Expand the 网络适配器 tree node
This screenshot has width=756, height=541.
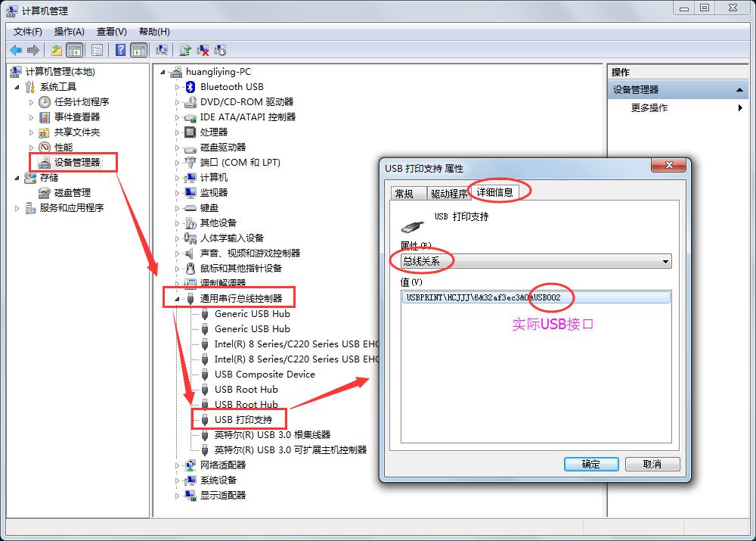click(x=178, y=465)
